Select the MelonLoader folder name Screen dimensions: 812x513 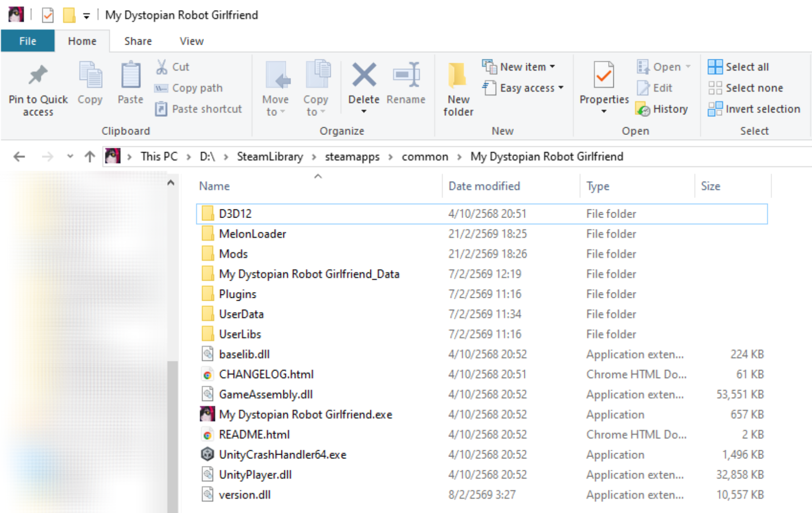tap(252, 234)
